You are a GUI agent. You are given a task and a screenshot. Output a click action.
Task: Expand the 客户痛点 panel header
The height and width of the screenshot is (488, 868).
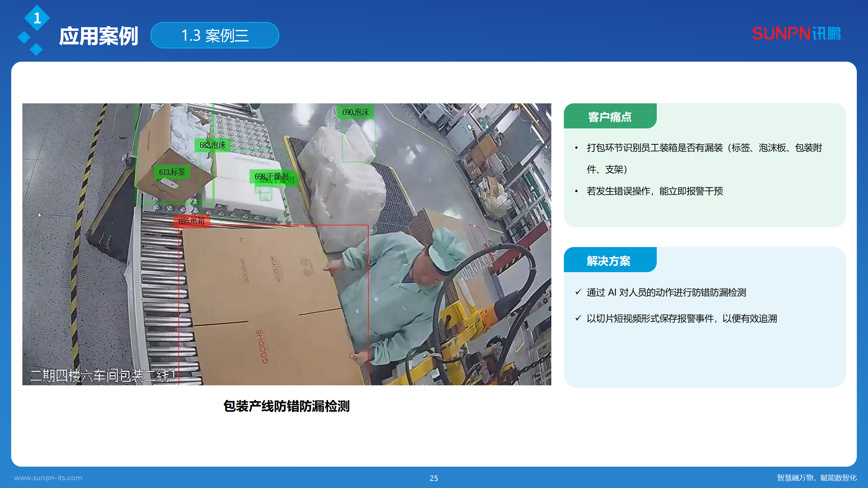[x=610, y=117]
